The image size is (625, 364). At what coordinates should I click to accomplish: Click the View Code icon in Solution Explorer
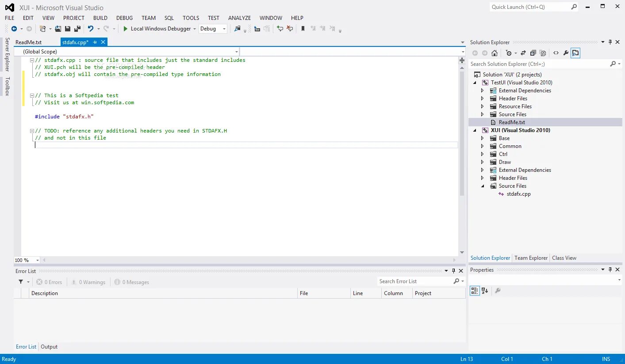point(556,53)
